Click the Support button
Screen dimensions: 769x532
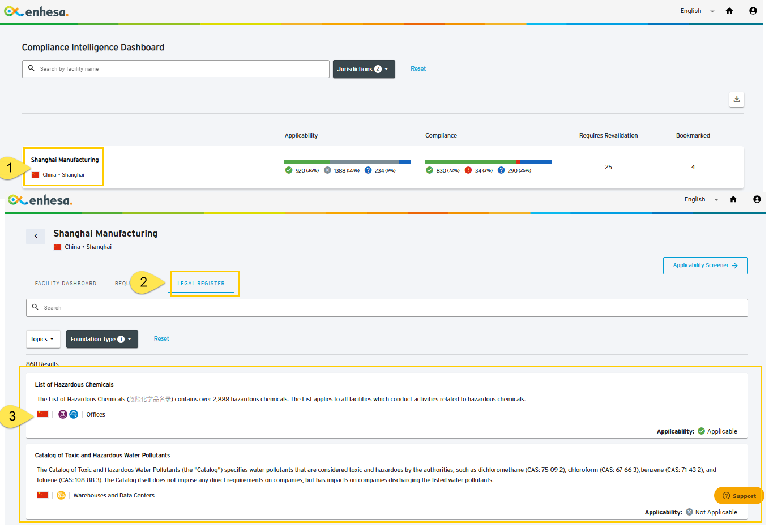pyautogui.click(x=739, y=496)
